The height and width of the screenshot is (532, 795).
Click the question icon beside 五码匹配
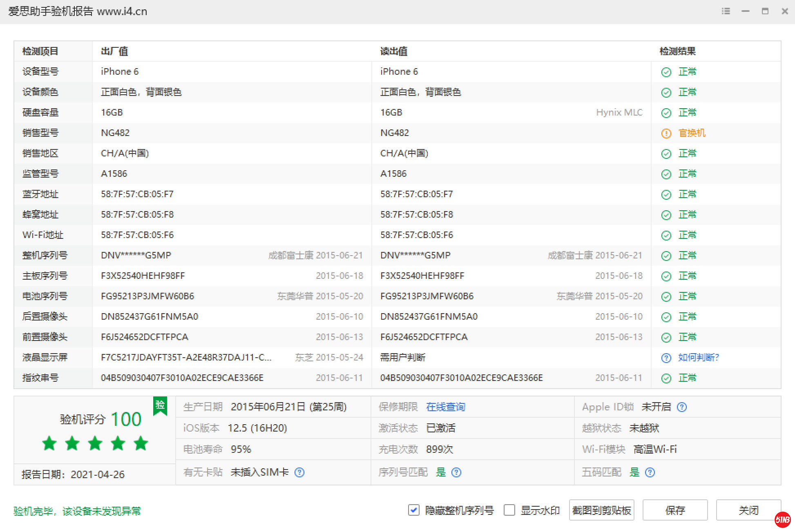coord(650,472)
